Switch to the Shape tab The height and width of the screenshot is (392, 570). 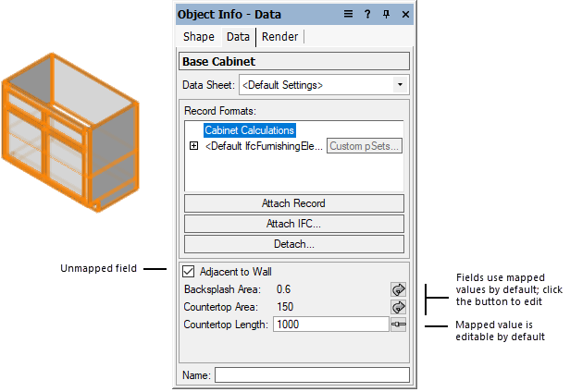(198, 37)
